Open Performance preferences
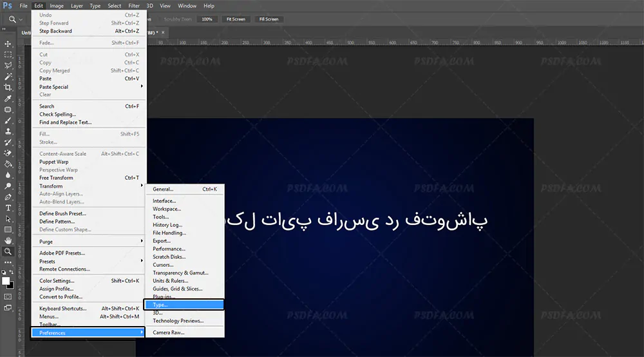Screen dimensions: 644x357 tap(185, 249)
